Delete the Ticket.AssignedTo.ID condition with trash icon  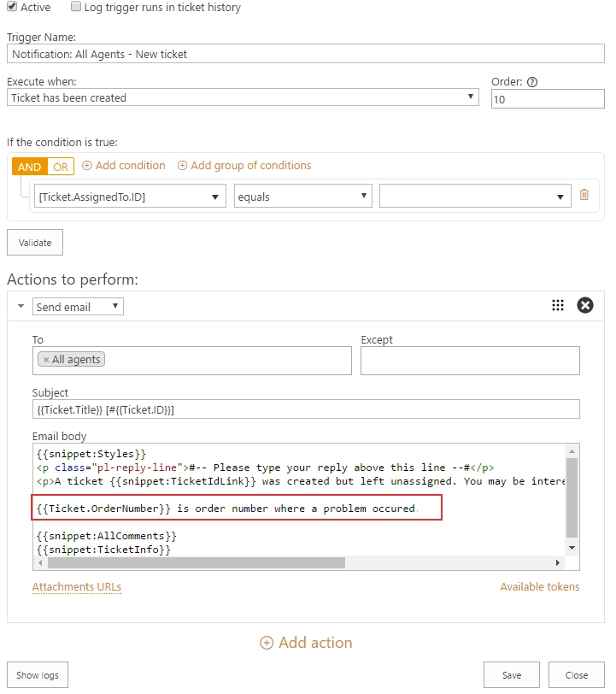(x=584, y=195)
